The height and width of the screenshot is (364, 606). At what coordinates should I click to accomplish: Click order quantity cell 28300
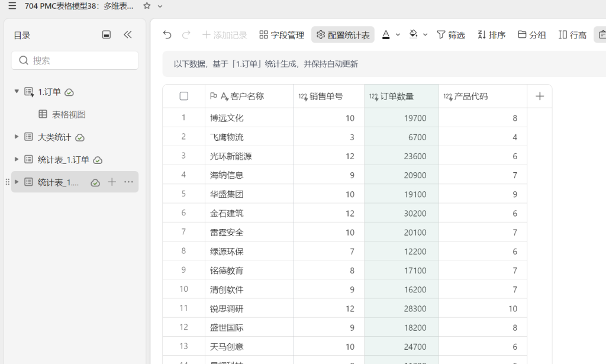tap(401, 308)
